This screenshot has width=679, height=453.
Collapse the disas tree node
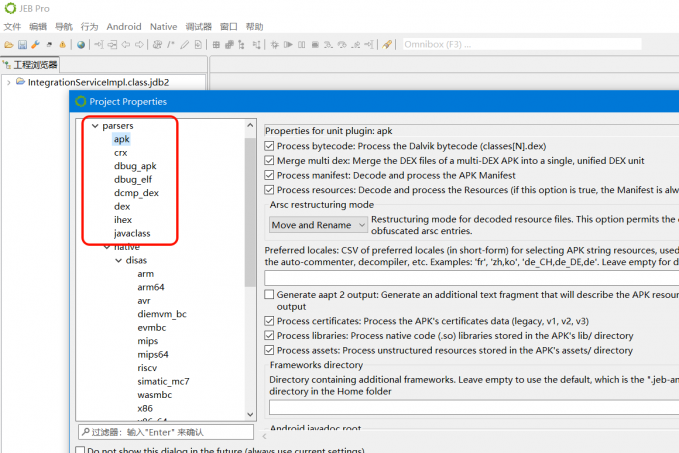pos(118,260)
